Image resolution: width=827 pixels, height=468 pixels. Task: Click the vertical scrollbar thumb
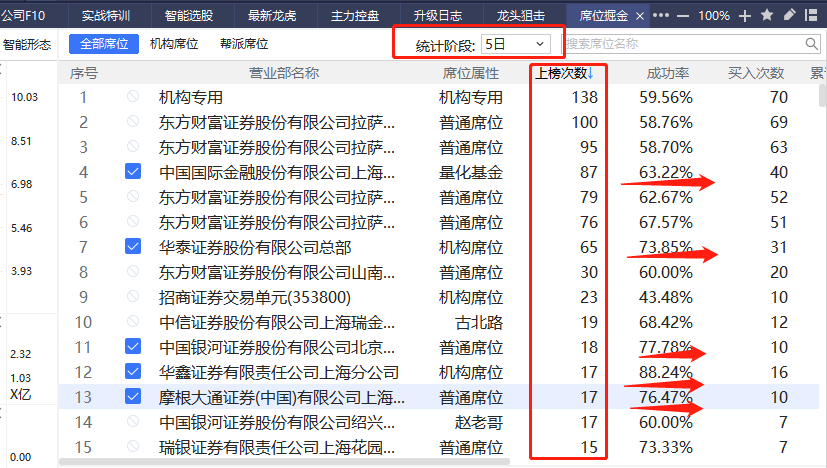click(822, 95)
